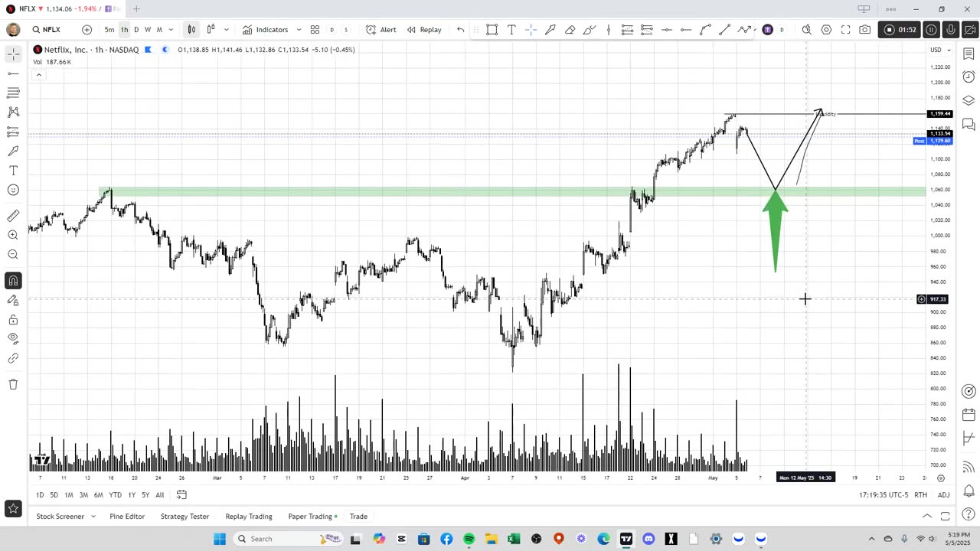The image size is (980, 551).
Task: Toggle magnet mode
Action: point(13,281)
